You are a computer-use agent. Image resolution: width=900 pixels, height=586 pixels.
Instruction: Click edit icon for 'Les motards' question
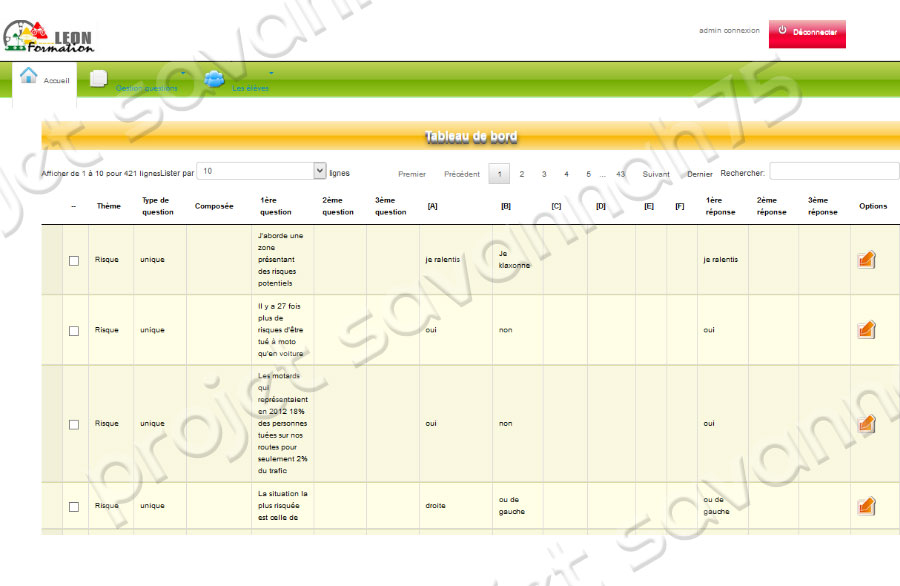pyautogui.click(x=866, y=423)
